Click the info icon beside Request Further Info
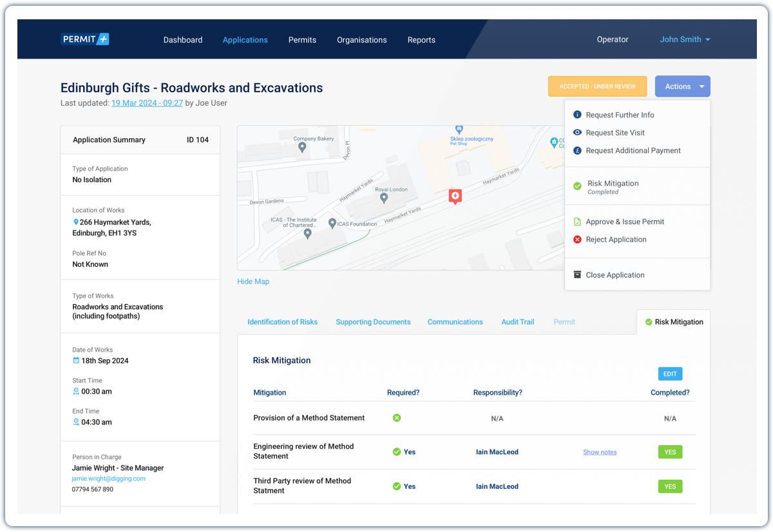 coord(577,115)
